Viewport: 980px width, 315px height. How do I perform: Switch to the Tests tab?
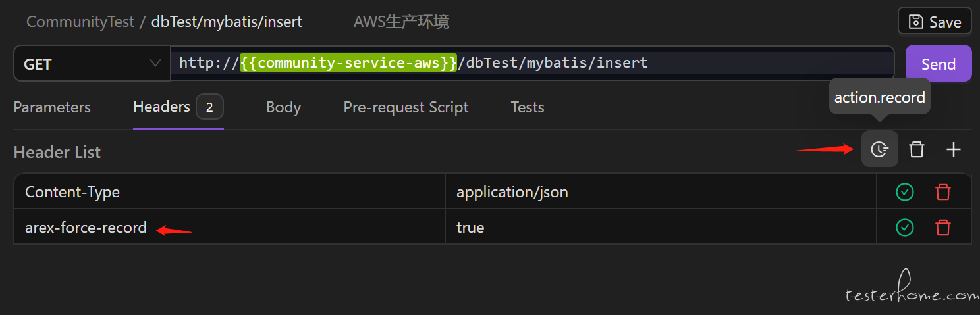(528, 107)
